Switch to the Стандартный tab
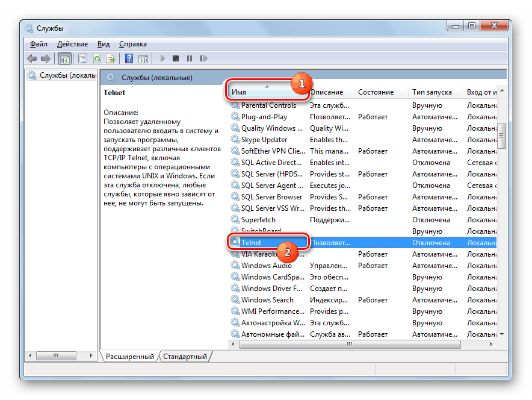Viewport: 532px width, 400px height. [x=185, y=356]
